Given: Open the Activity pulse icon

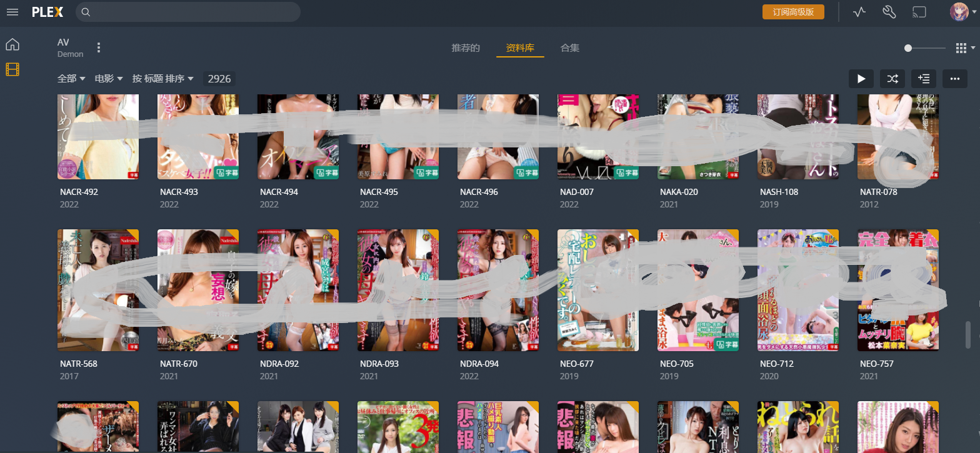Looking at the screenshot, I should click(859, 12).
